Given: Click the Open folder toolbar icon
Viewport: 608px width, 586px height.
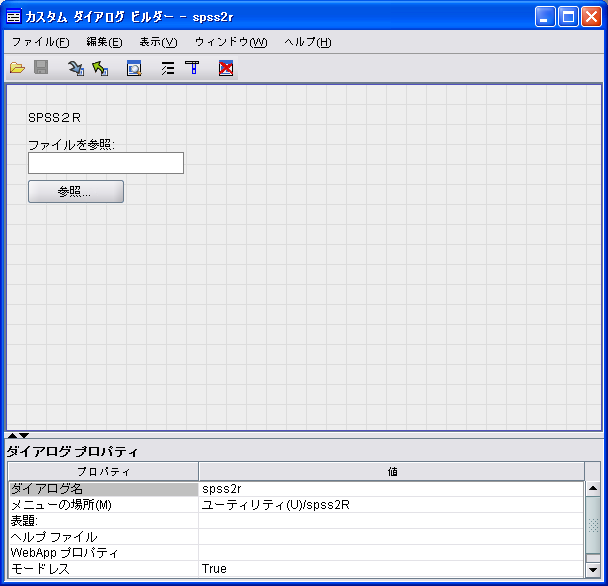Looking at the screenshot, I should pyautogui.click(x=17, y=68).
